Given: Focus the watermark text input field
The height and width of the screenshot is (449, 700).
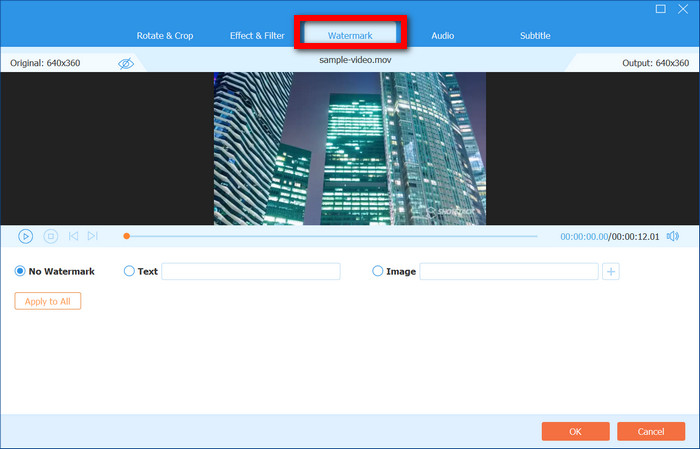Looking at the screenshot, I should (250, 271).
